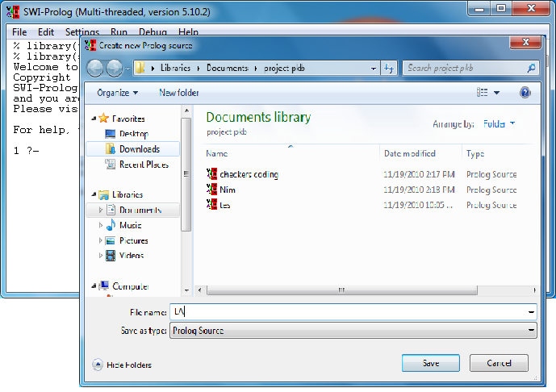
Task: Open the File name dropdown arrow
Action: (531, 312)
